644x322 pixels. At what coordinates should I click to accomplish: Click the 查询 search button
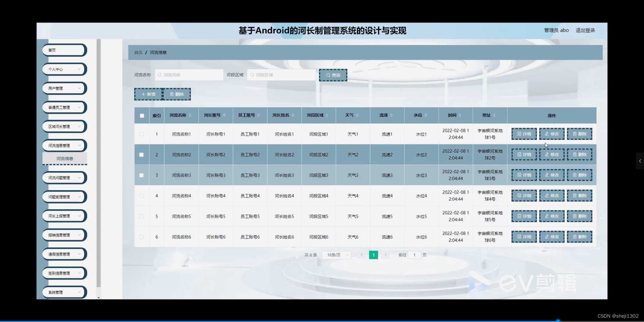[x=333, y=75]
